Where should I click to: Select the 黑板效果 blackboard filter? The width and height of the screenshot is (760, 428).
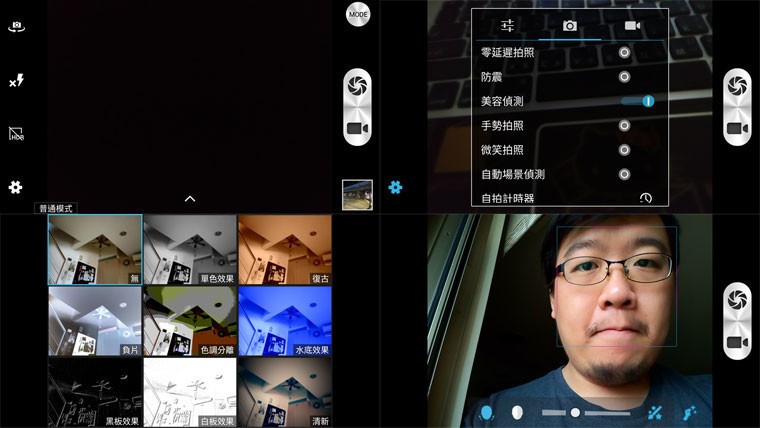tap(95, 392)
